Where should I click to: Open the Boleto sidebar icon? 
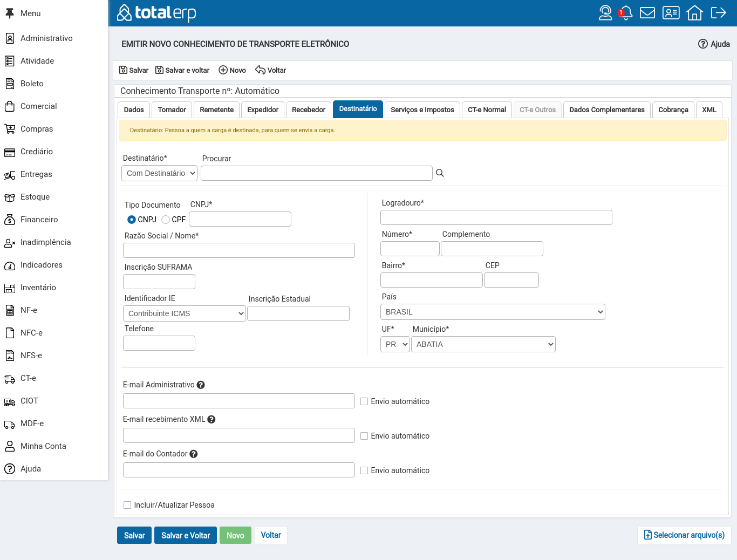pyautogui.click(x=10, y=84)
